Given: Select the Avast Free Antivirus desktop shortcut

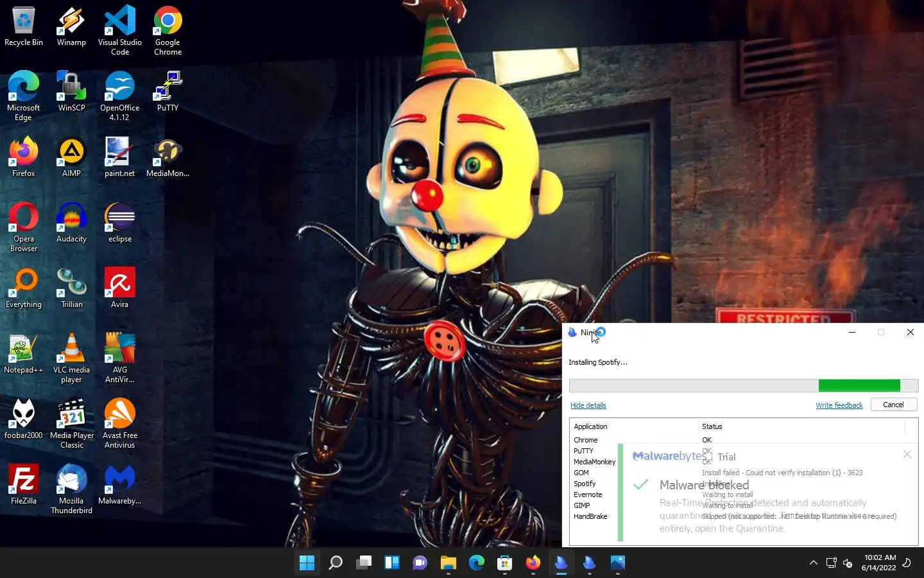Looking at the screenshot, I should pos(120,424).
